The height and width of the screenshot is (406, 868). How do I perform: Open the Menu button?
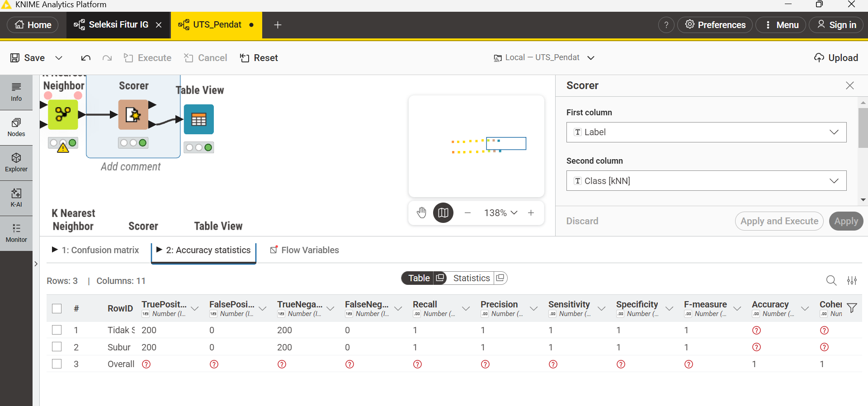[781, 25]
